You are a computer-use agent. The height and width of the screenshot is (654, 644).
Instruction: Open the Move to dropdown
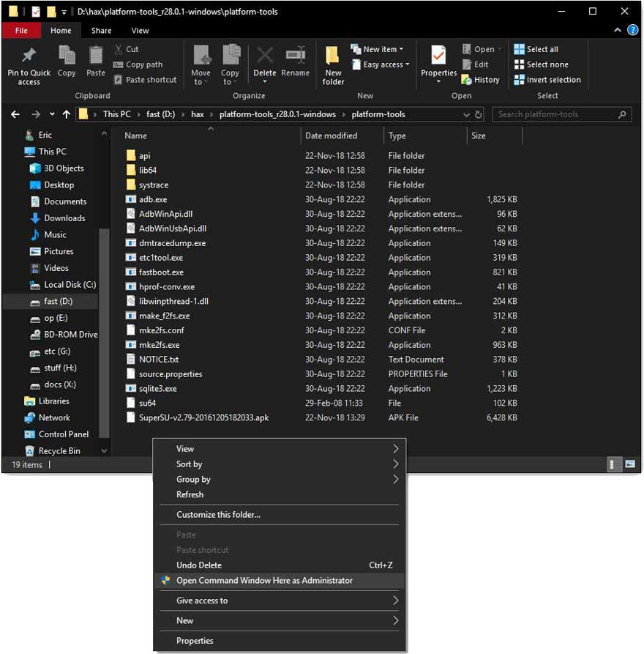click(x=201, y=65)
